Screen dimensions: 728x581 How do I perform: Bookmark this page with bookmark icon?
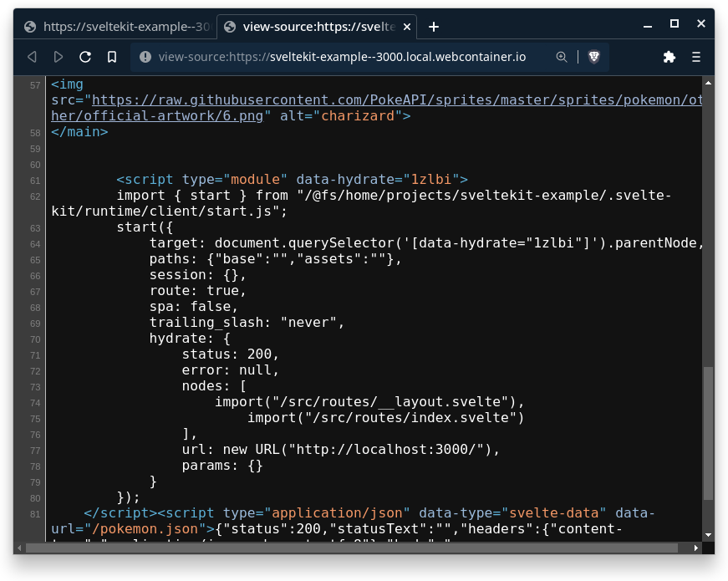pos(112,57)
